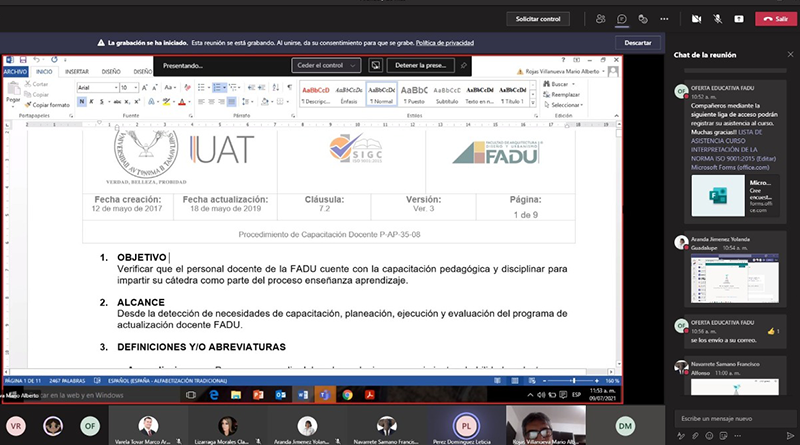Click Cortar in the clipboard group
Screen dimensions: 800x445
(37, 84)
